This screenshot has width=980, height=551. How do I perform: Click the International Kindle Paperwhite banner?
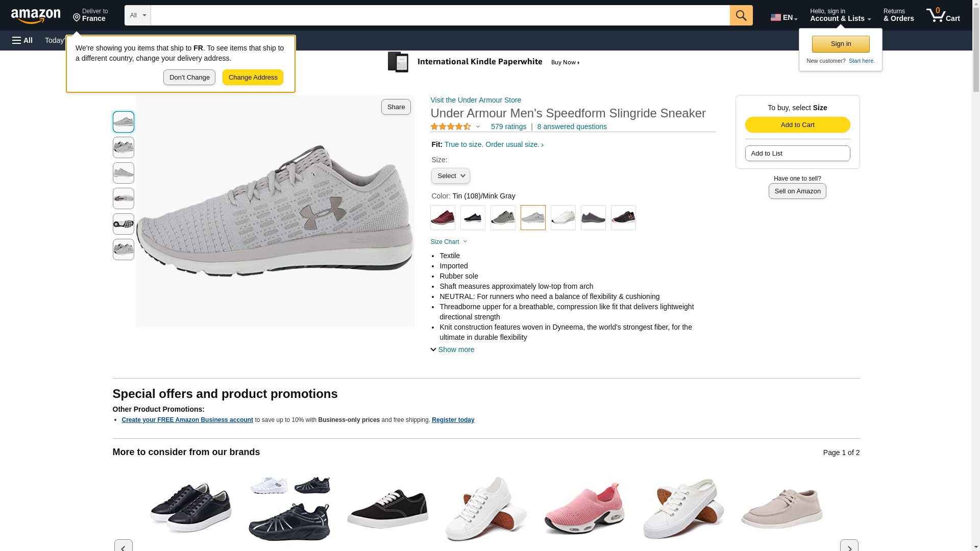click(484, 62)
